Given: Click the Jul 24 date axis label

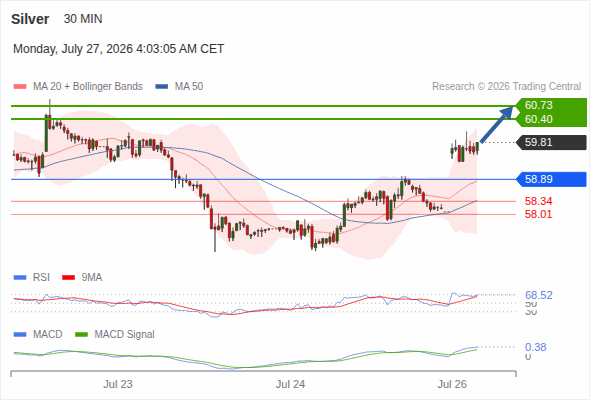Looking at the screenshot, I should [290, 384].
